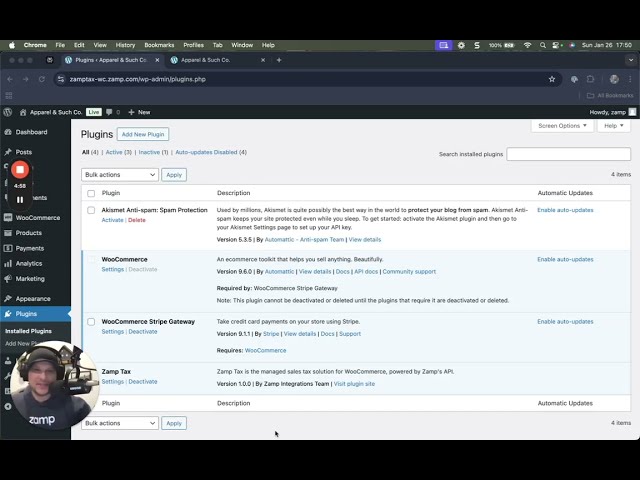Open the Chrome extensions puzzle icon

[590, 79]
